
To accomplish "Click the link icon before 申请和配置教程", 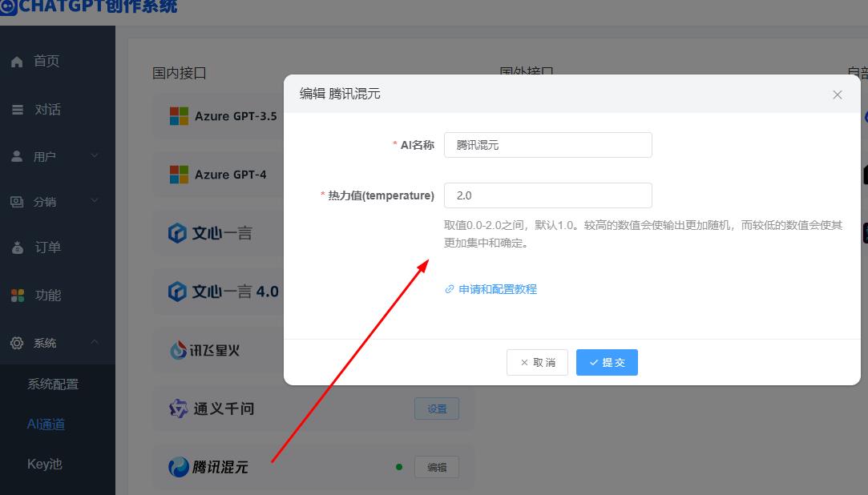I will click(x=450, y=289).
